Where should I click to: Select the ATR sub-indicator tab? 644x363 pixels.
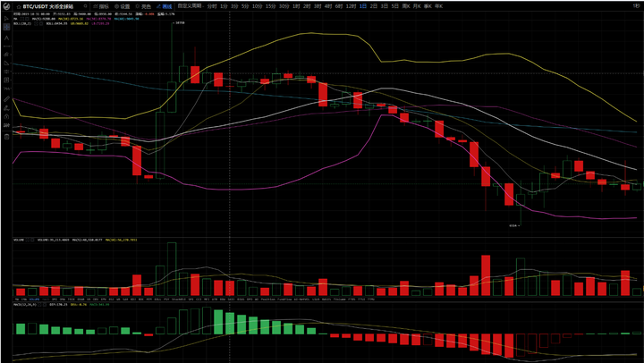pyautogui.click(x=213, y=300)
